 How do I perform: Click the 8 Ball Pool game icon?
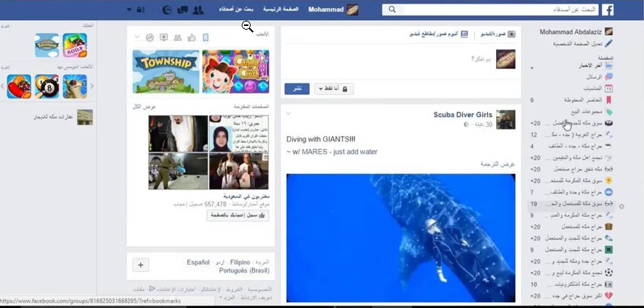click(48, 87)
